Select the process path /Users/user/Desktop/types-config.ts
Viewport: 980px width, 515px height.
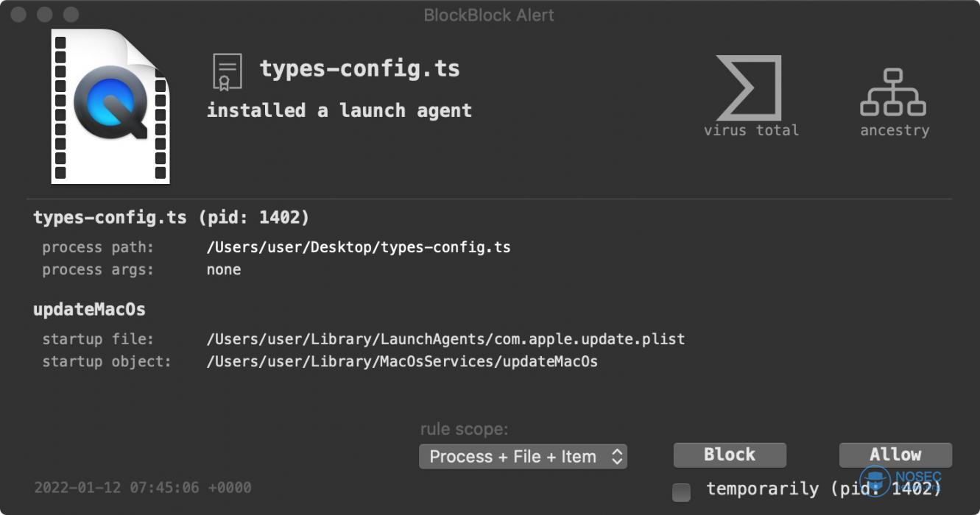pos(359,247)
